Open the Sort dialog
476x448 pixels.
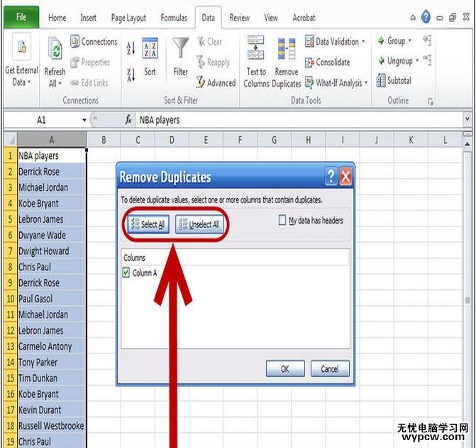coord(150,57)
